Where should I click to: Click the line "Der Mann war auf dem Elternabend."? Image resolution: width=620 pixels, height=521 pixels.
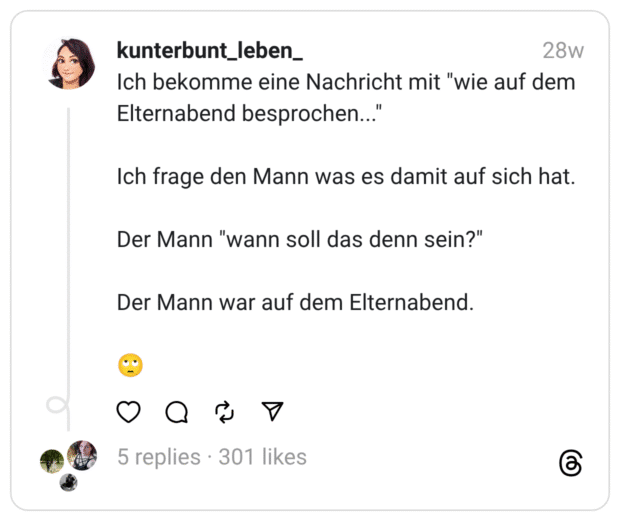(x=295, y=302)
